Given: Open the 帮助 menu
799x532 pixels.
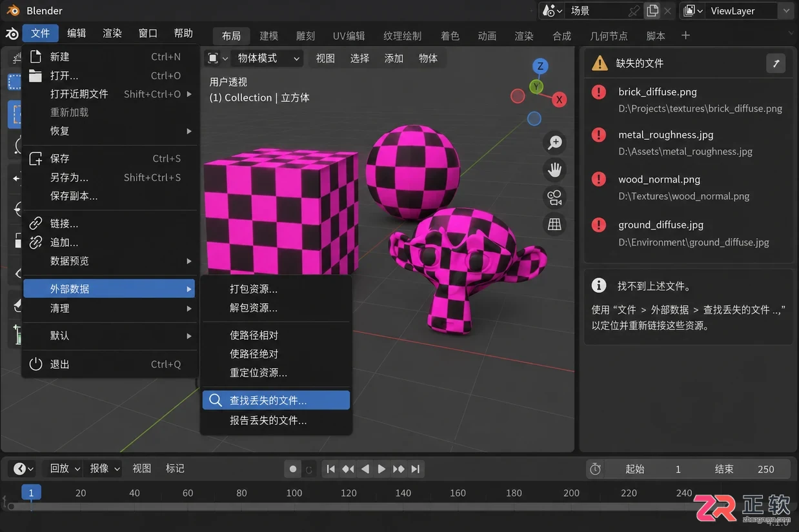Looking at the screenshot, I should click(183, 34).
